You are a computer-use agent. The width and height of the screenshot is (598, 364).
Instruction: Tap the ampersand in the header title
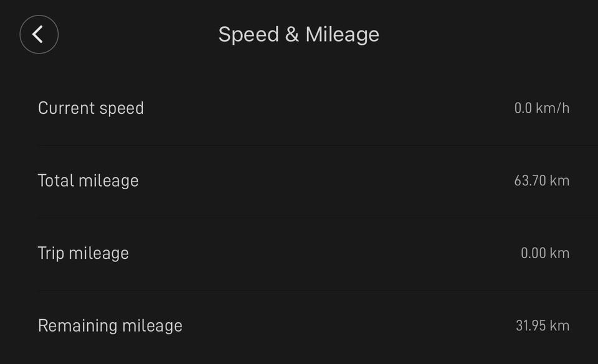pos(292,34)
